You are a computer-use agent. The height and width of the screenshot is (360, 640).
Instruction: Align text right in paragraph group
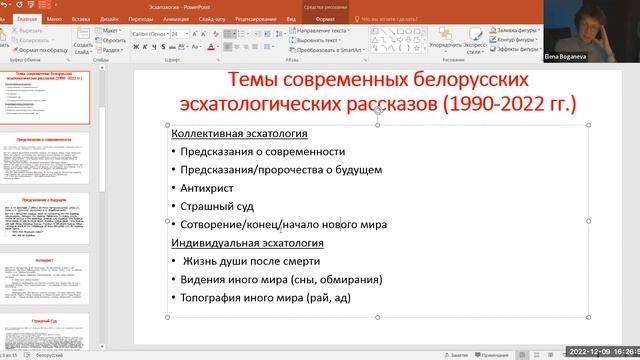pyautogui.click(x=246, y=47)
